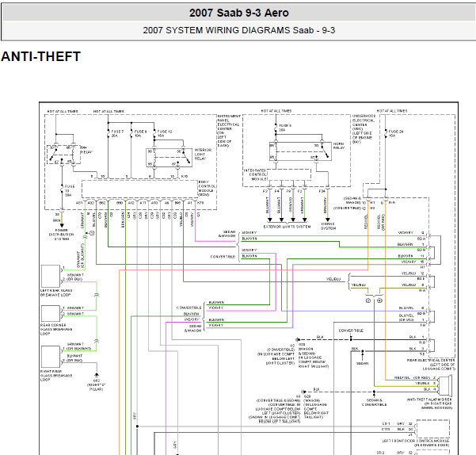Click the 'ANTI-THEFT' section heading
476x455 pixels.
[x=41, y=56]
